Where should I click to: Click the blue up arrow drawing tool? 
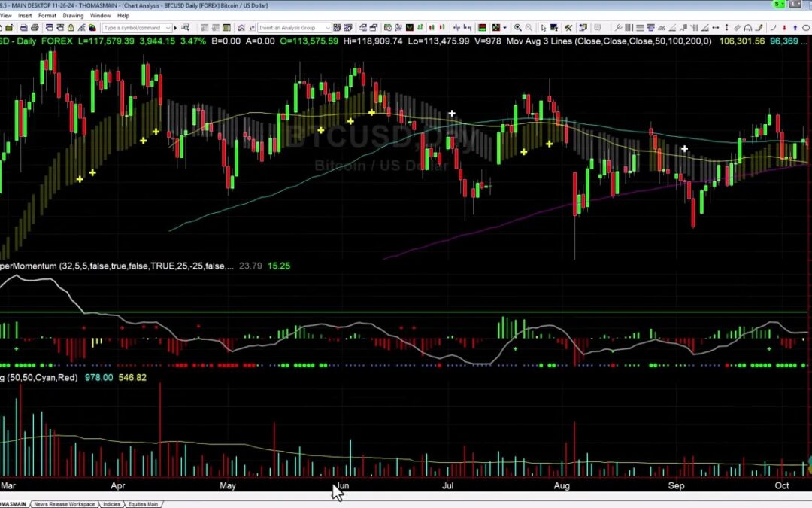795,28
